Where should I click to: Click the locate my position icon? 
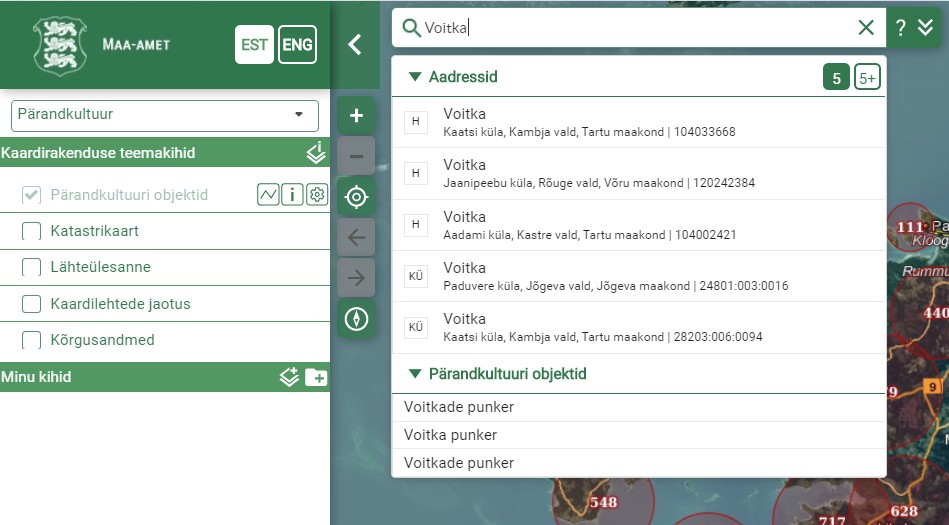click(356, 197)
